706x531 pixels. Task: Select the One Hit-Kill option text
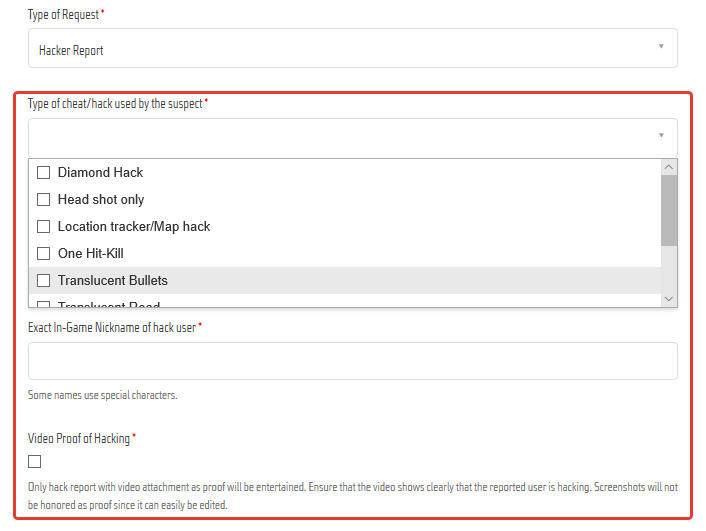91,254
